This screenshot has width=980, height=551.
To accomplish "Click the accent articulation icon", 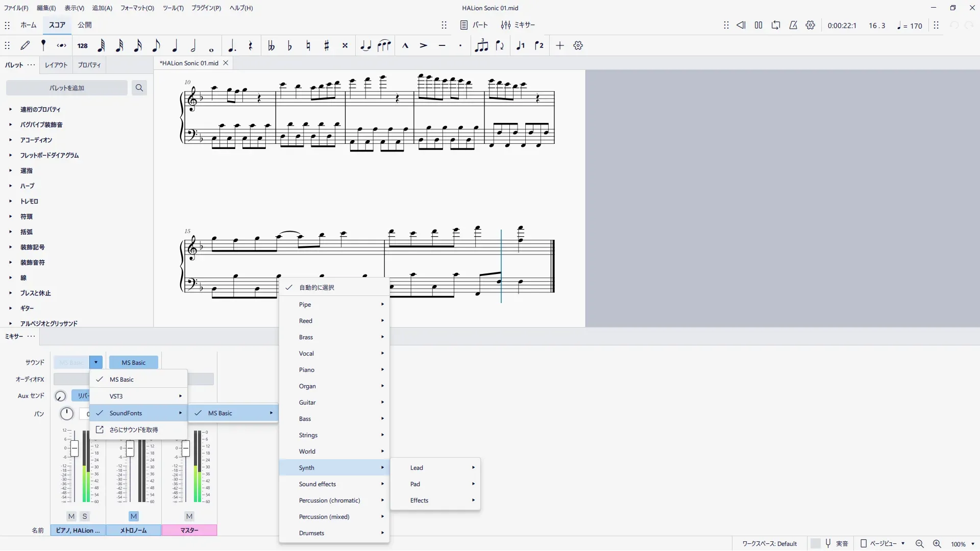I will click(424, 46).
